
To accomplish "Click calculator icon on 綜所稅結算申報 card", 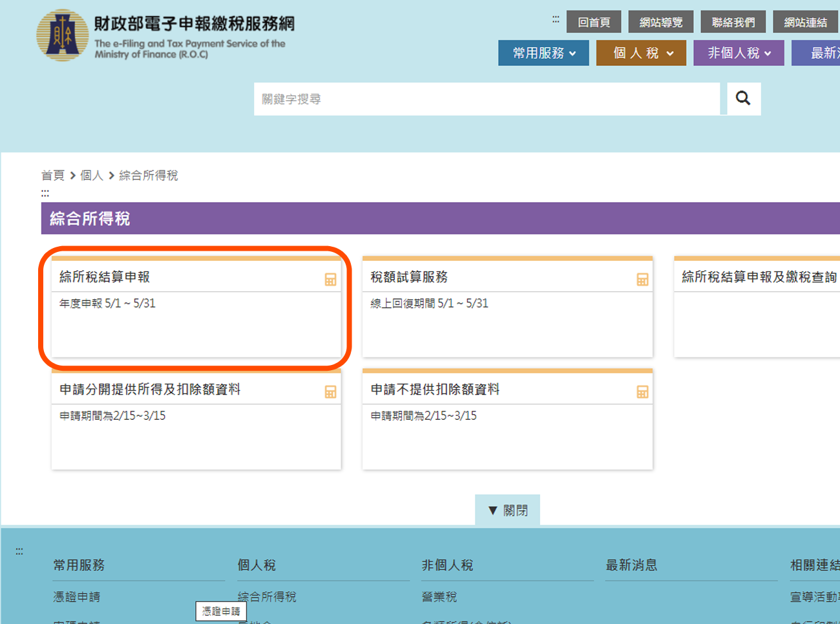I will (330, 280).
